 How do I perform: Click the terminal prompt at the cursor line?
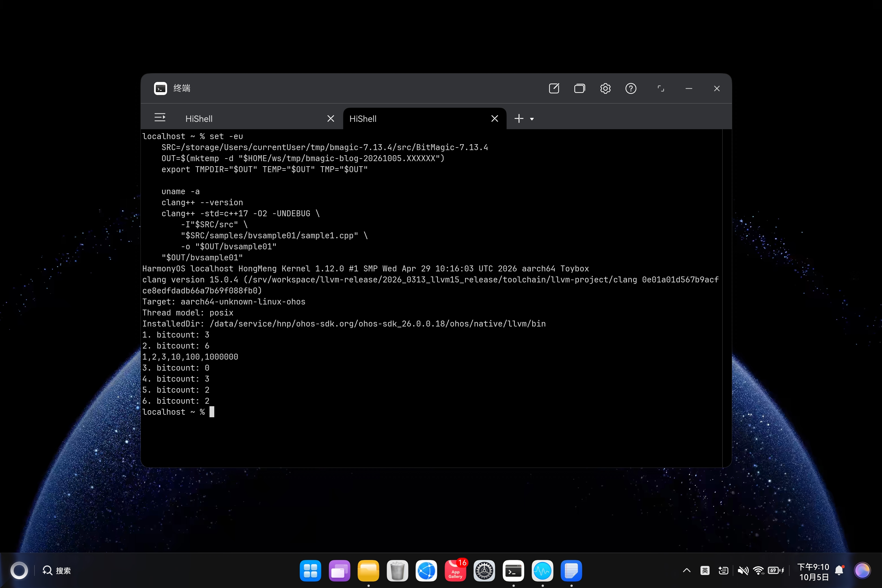[178, 412]
